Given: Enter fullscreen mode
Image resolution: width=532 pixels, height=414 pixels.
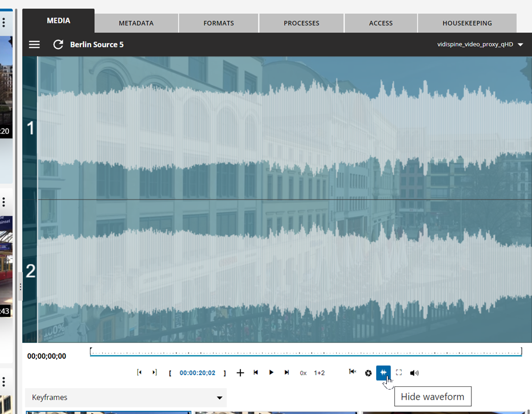Looking at the screenshot, I should 399,373.
